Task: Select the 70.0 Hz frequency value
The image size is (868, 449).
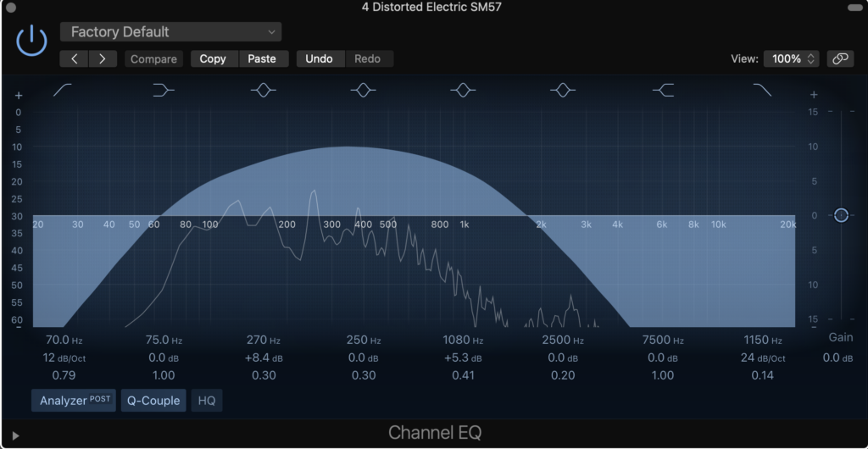Action: pos(64,340)
